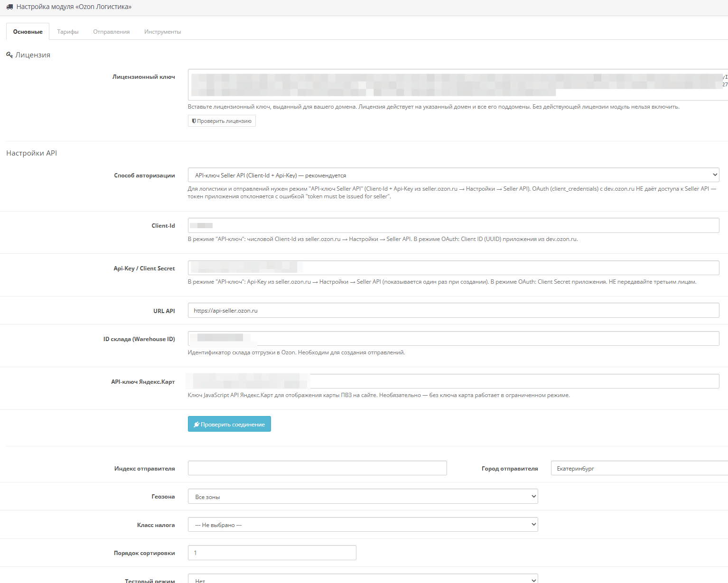Open the Отправления tab
The height and width of the screenshot is (583, 728).
click(x=112, y=32)
